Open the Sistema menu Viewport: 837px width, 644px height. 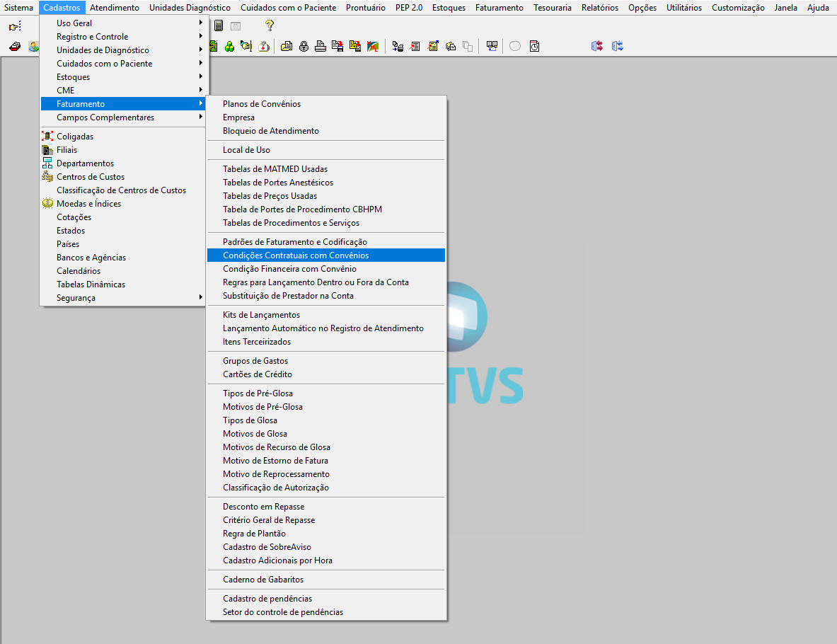(18, 8)
